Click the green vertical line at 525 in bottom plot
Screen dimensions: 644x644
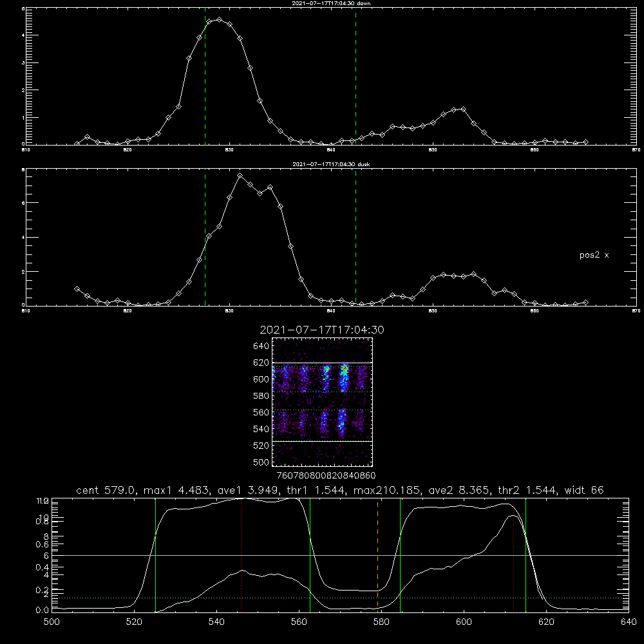155,554
